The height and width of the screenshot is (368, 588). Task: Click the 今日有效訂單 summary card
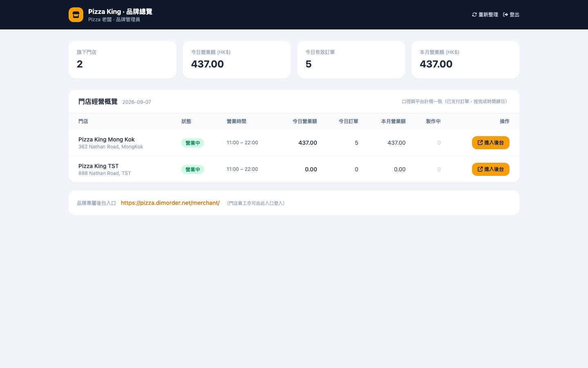[351, 60]
